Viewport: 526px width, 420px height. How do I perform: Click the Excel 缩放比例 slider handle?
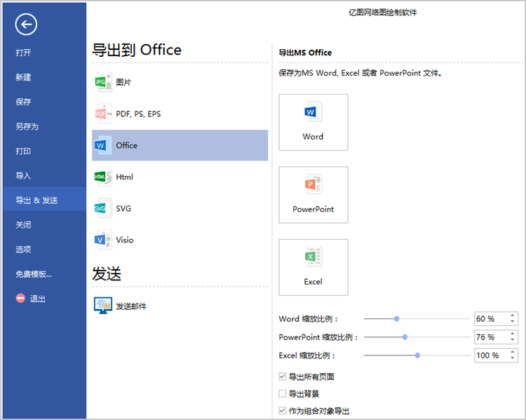coord(417,355)
